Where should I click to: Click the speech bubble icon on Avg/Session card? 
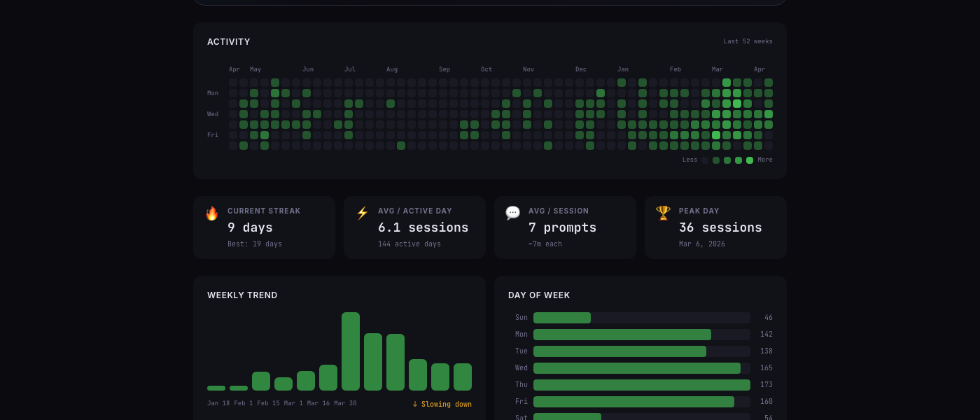pos(513,212)
